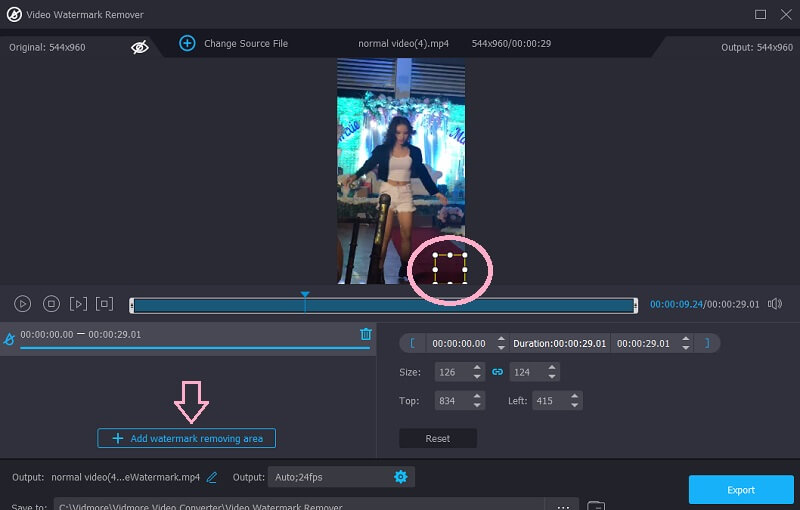Click the Top value input field
The height and width of the screenshot is (510, 800).
[x=449, y=401]
